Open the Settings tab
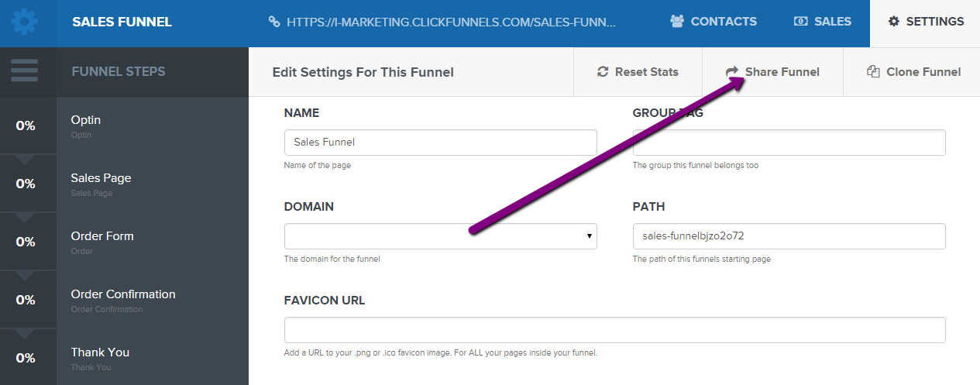The height and width of the screenshot is (385, 980). pos(925,22)
